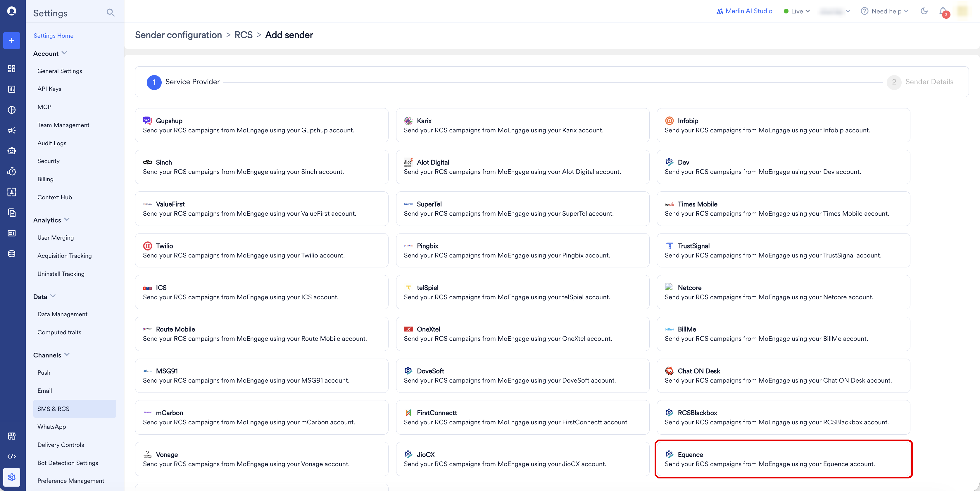Open notifications bell with red badge

(x=943, y=11)
